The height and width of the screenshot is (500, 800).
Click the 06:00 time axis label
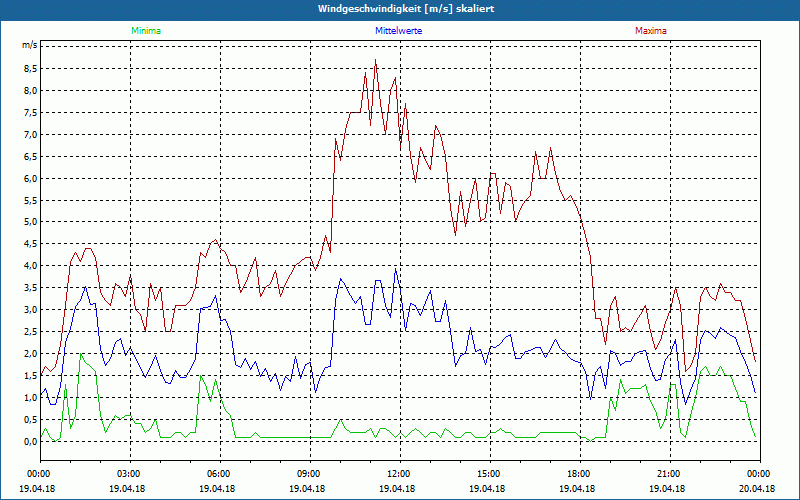coord(220,474)
